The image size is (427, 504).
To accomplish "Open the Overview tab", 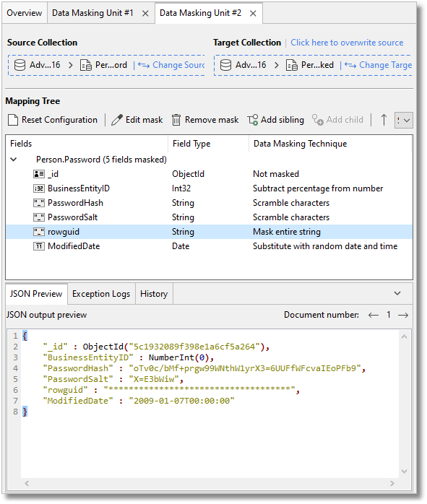I will (x=25, y=13).
